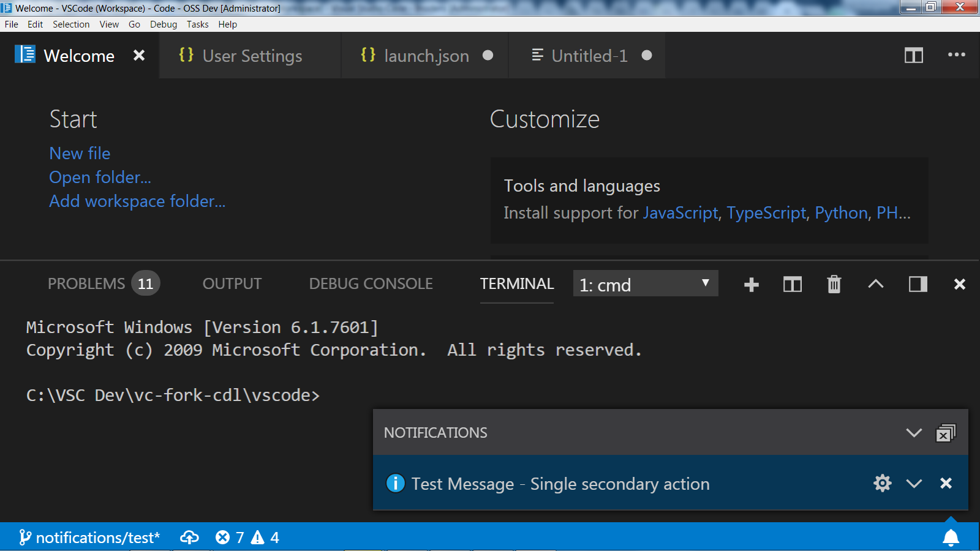980x551 pixels.
Task: Install TypeScript support link
Action: tap(766, 212)
